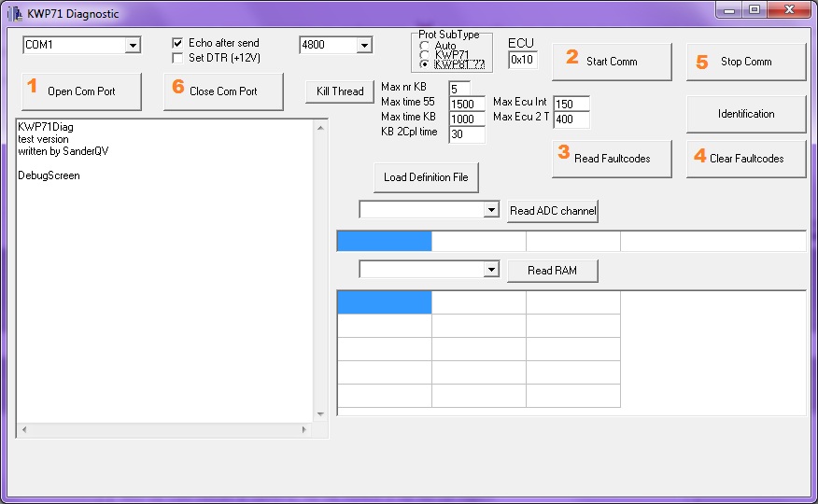Click the debug log horizontal scrollbar
The height and width of the screenshot is (504, 818).
click(x=163, y=430)
